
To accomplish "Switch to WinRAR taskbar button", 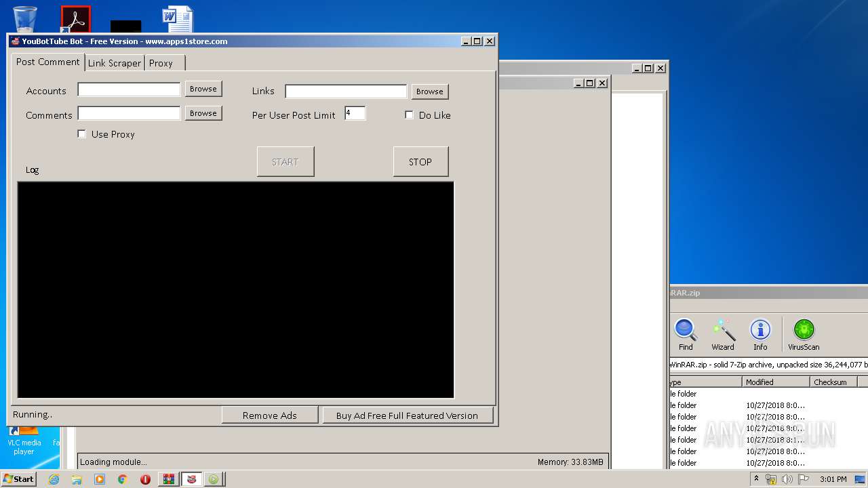I will pos(168,479).
